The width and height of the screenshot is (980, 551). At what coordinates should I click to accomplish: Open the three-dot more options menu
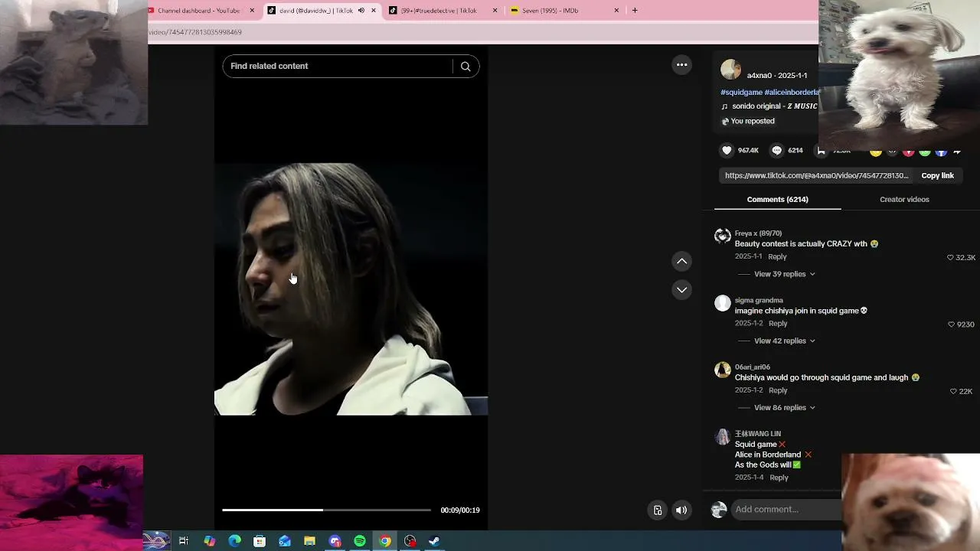click(x=681, y=65)
